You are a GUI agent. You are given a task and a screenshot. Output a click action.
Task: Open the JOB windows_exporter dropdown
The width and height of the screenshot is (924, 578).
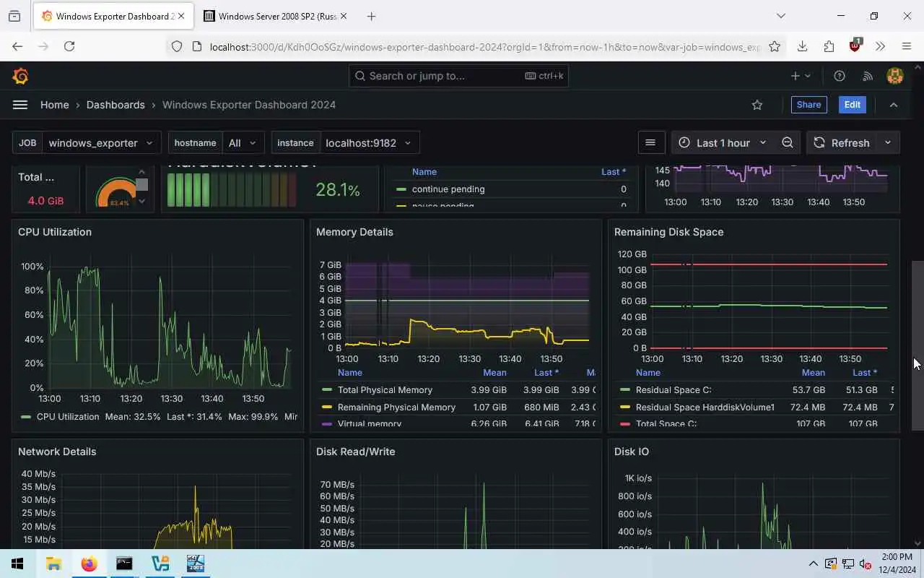click(102, 142)
